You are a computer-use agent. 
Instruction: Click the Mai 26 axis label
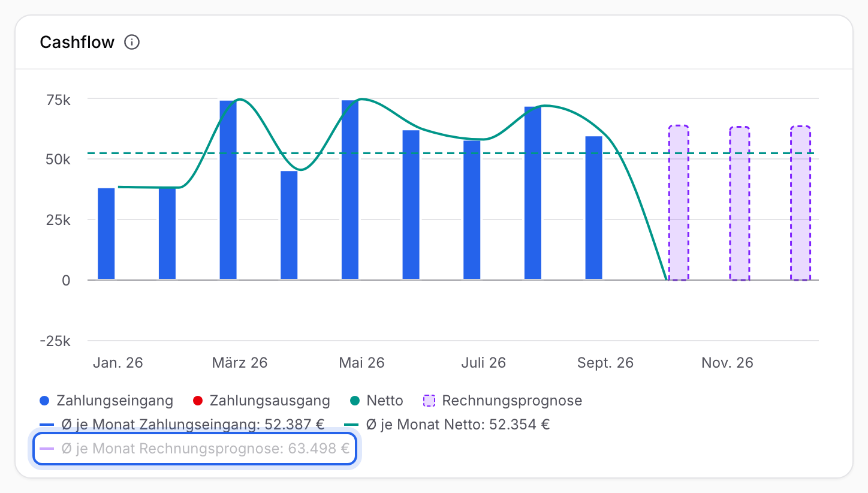pyautogui.click(x=361, y=363)
